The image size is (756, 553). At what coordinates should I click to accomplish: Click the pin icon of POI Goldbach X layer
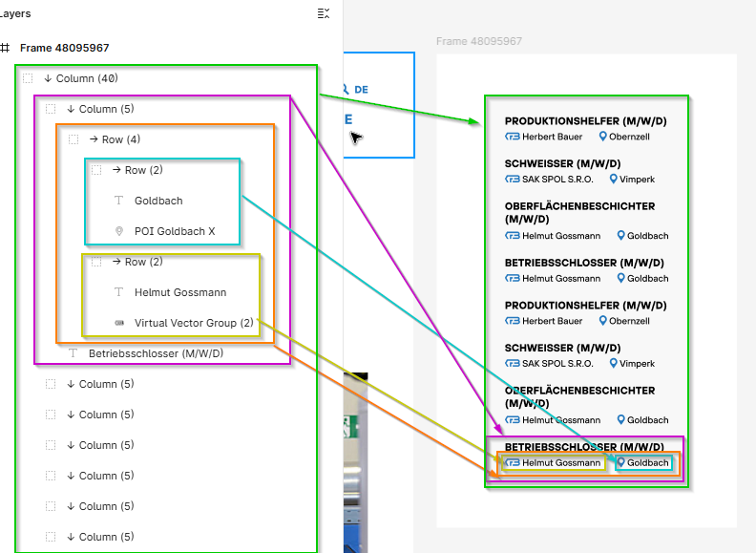coord(118,231)
